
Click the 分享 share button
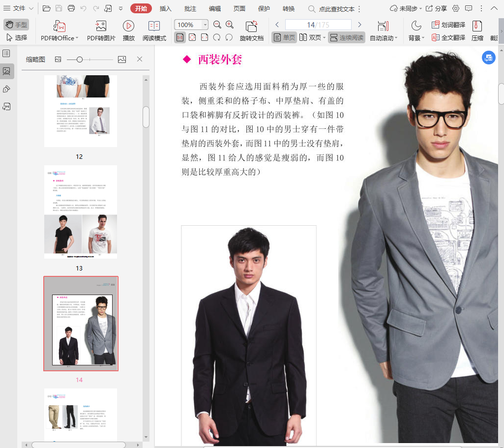(436, 9)
